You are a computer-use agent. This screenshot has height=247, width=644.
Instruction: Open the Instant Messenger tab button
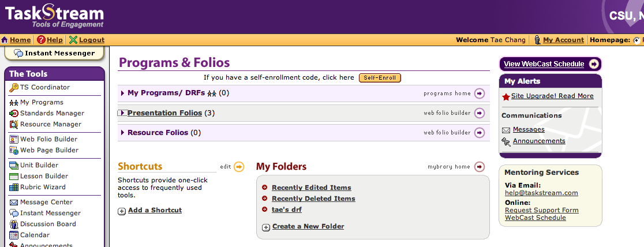pos(54,53)
